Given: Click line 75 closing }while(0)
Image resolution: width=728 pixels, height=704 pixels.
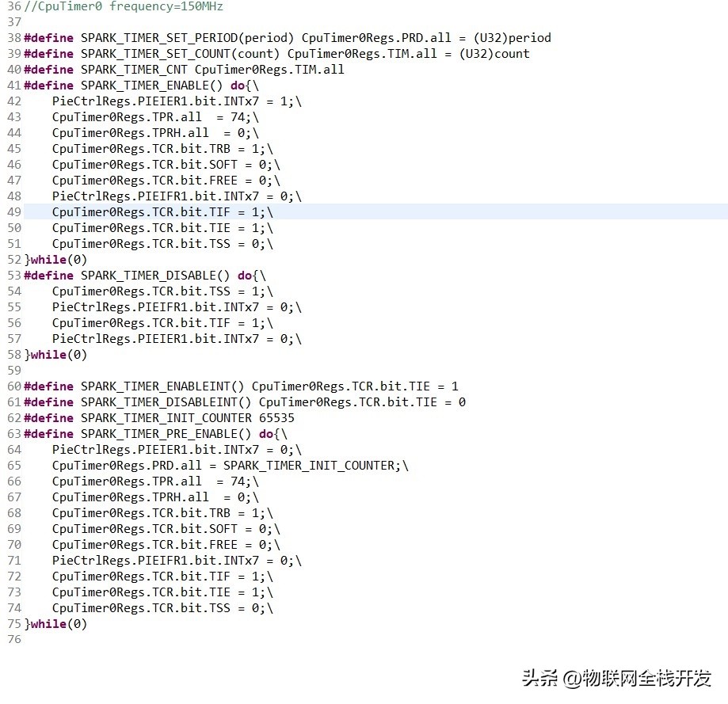Looking at the screenshot, I should click(x=55, y=624).
